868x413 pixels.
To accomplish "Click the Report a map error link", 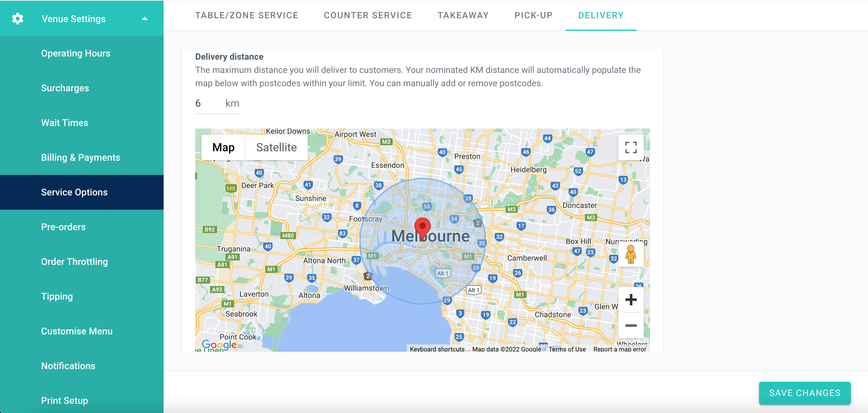I will [x=619, y=349].
